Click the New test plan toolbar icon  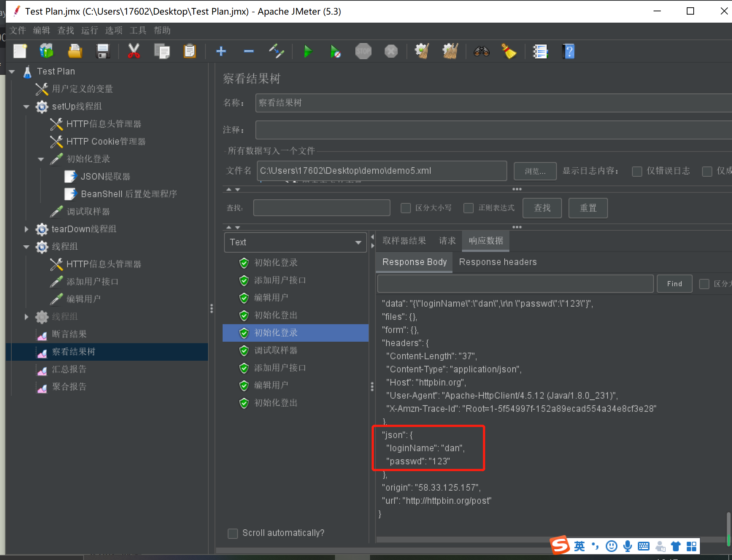pos(20,51)
